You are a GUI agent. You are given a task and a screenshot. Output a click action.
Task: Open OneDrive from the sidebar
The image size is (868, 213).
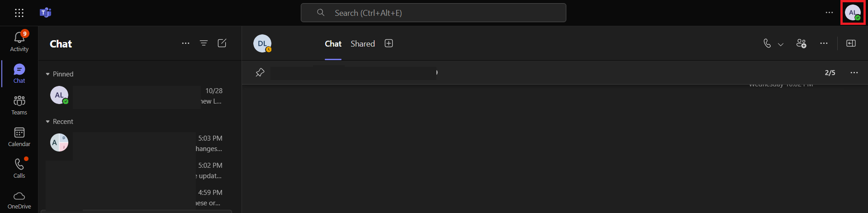(x=19, y=200)
